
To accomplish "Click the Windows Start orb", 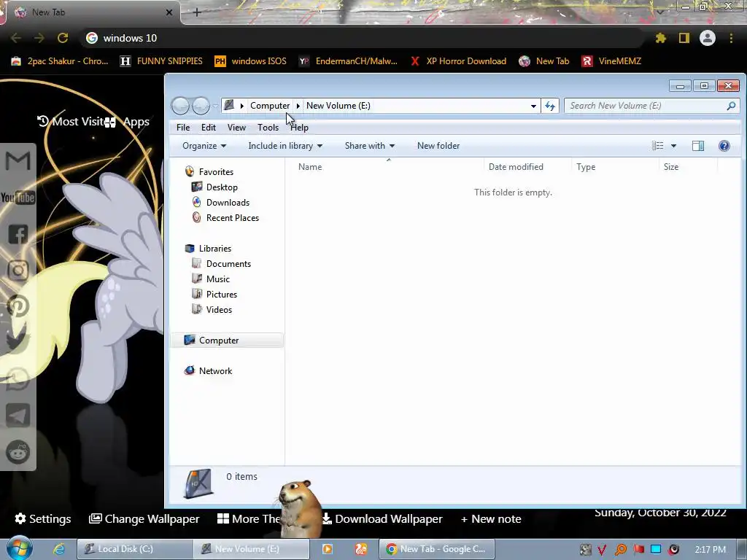I will pyautogui.click(x=19, y=548).
